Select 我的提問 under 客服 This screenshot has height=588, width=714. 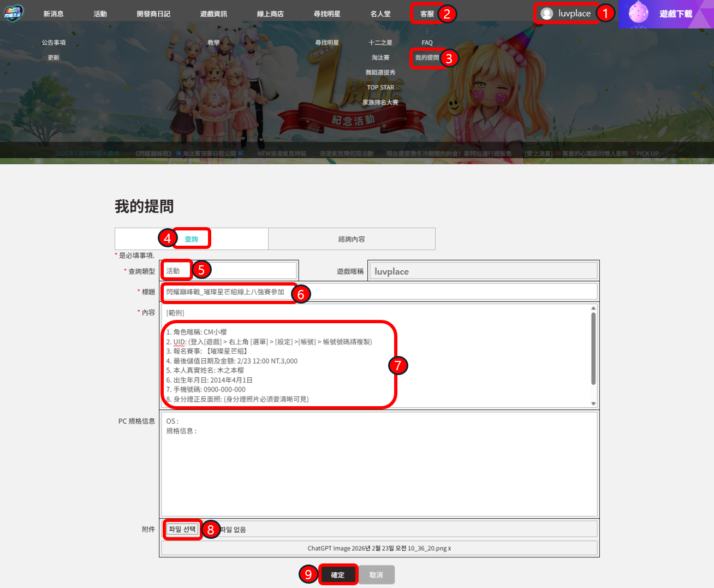click(x=427, y=58)
